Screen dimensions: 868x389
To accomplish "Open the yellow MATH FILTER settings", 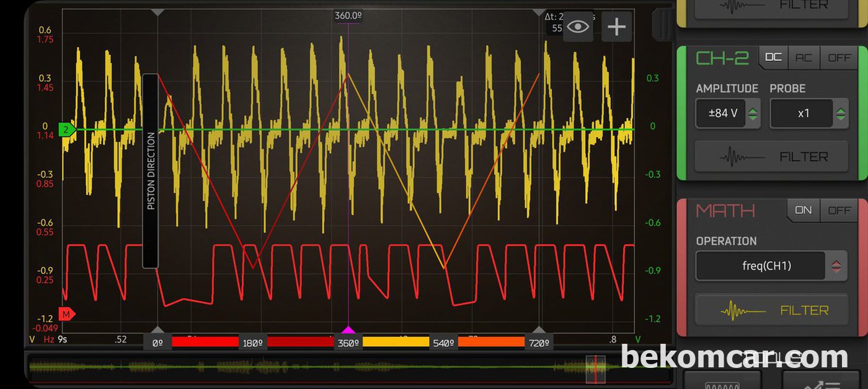I will (x=771, y=310).
